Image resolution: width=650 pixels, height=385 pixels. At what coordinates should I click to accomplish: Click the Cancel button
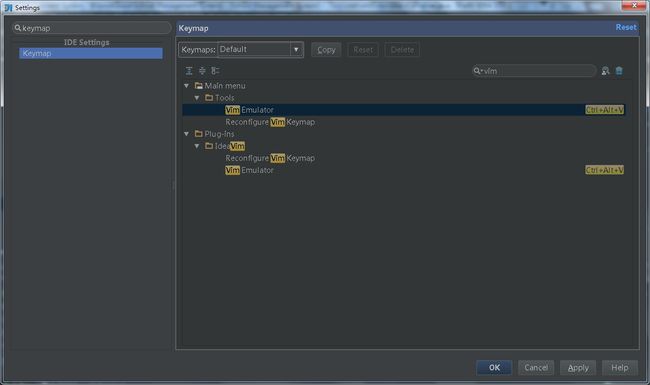[536, 368]
